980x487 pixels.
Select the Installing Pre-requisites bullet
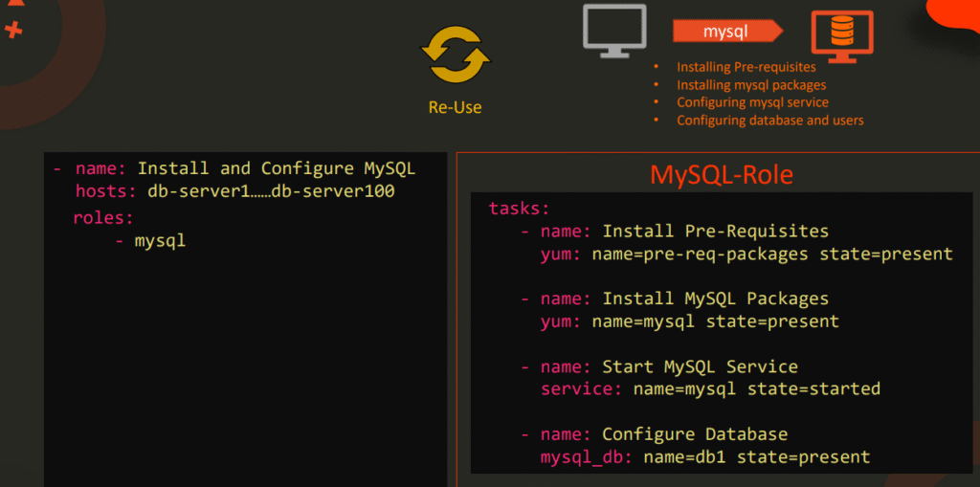pos(746,67)
